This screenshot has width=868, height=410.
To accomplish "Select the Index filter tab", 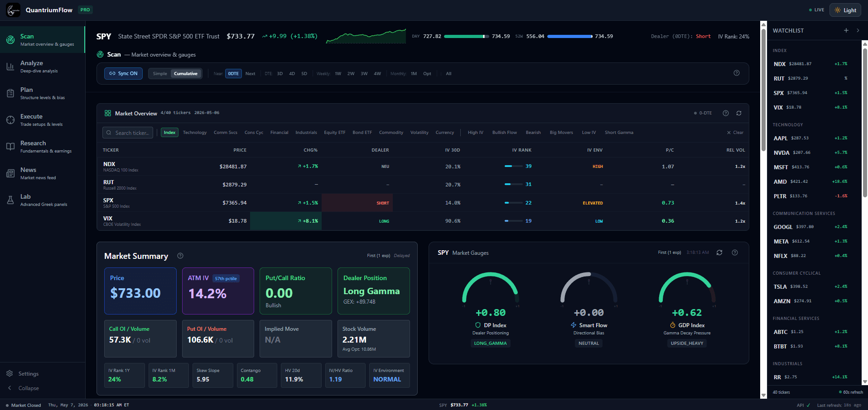I will pos(170,133).
